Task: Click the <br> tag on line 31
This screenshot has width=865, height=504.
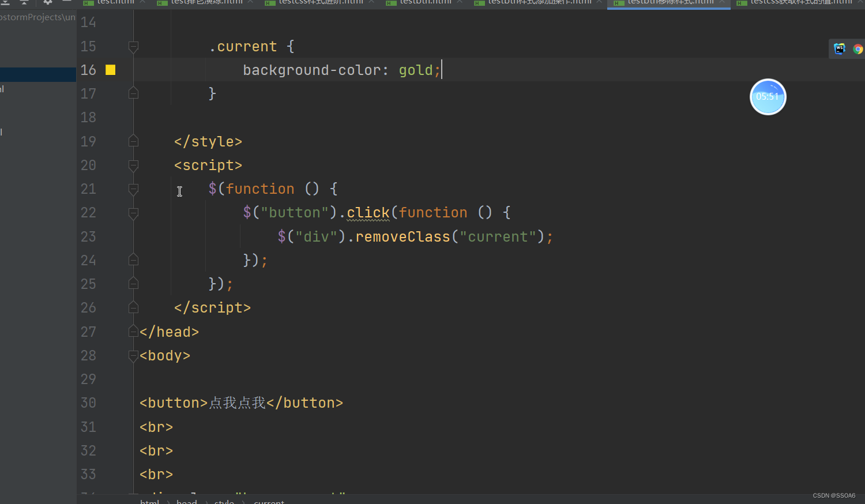Action: 156,427
